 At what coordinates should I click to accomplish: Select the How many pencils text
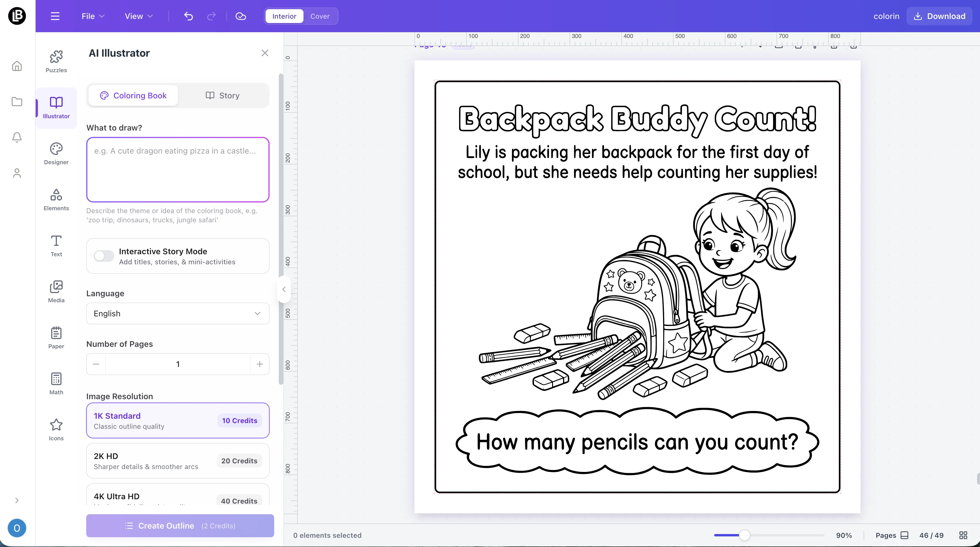(637, 442)
